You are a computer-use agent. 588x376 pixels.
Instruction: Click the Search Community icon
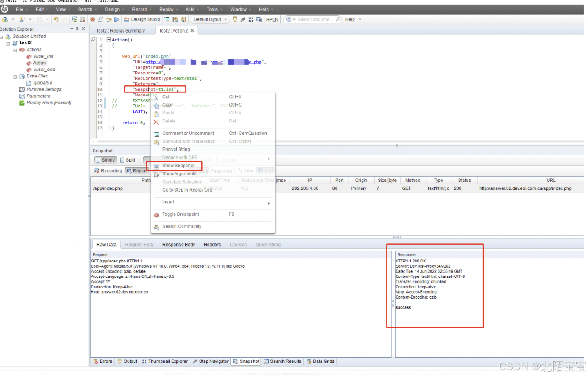(x=156, y=227)
